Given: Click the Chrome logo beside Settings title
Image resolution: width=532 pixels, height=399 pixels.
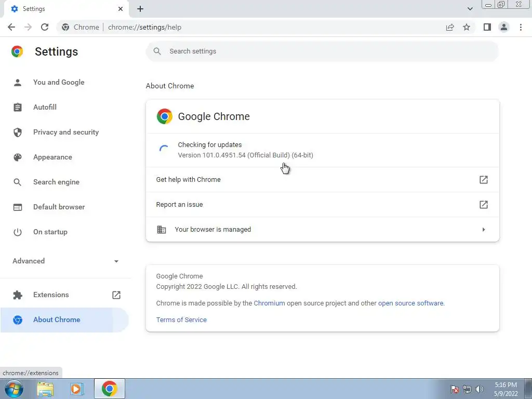Looking at the screenshot, I should [17, 51].
